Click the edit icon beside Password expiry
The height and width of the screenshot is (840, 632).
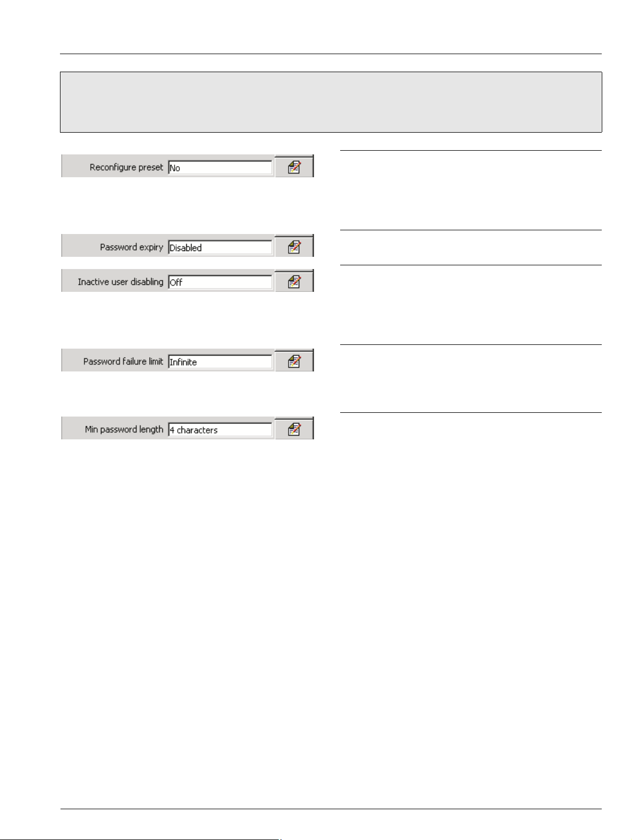(x=294, y=247)
